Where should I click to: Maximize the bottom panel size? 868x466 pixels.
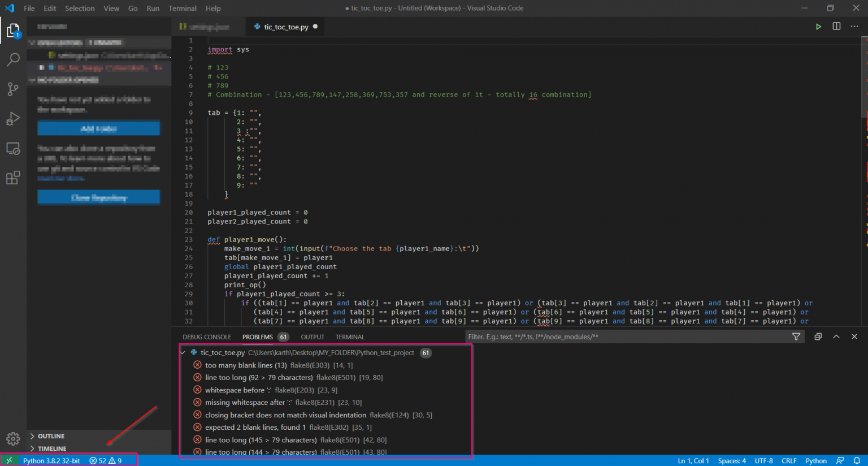point(836,337)
